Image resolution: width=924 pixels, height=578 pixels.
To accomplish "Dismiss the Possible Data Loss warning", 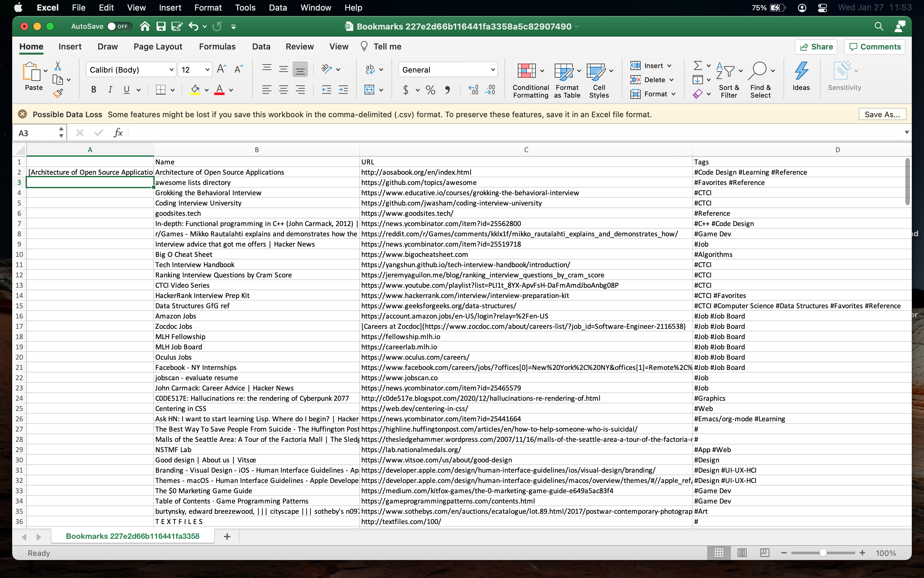I will tap(22, 114).
